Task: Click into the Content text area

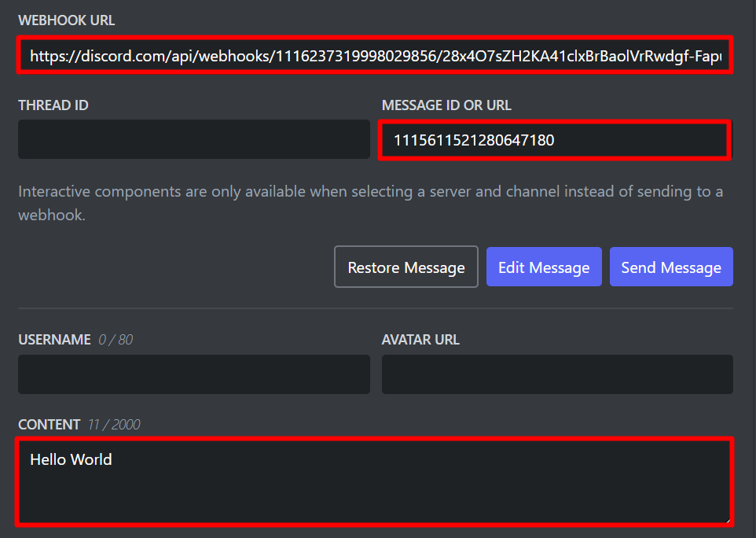Action: point(375,481)
